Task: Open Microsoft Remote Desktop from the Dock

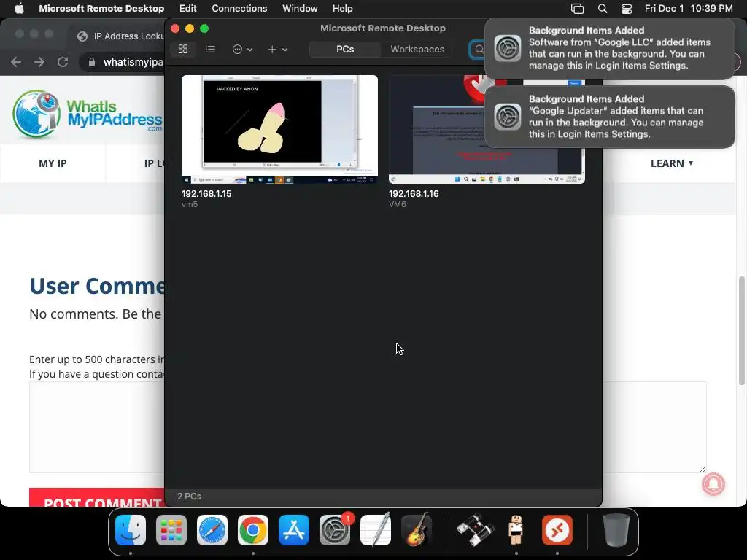Action: coord(557,530)
